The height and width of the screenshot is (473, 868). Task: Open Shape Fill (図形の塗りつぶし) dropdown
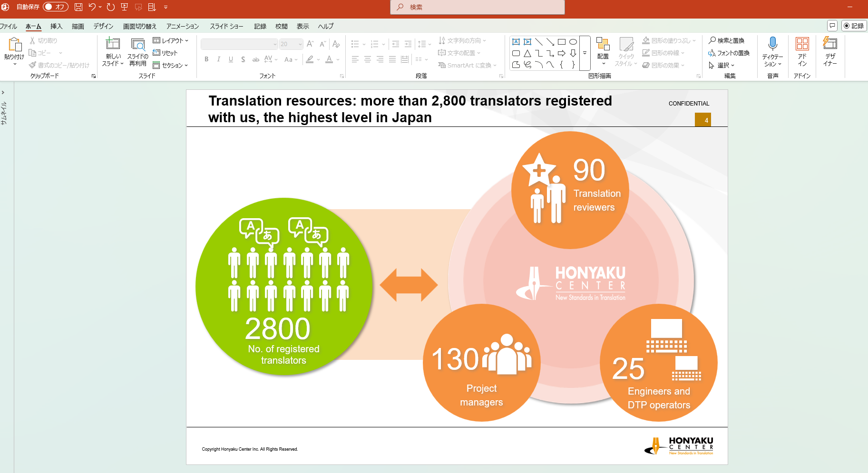(x=669, y=40)
